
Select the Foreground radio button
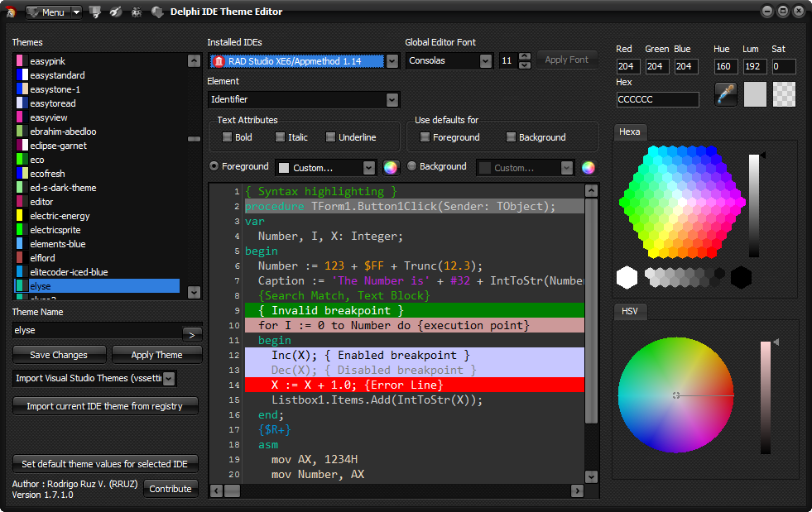pyautogui.click(x=214, y=166)
